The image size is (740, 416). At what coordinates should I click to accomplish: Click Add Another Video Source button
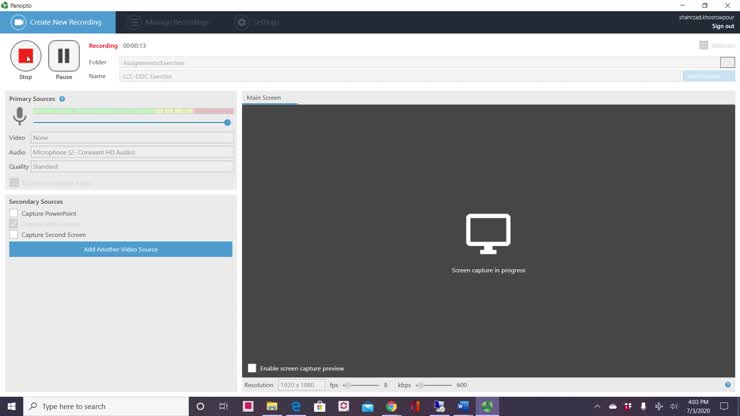coord(120,249)
